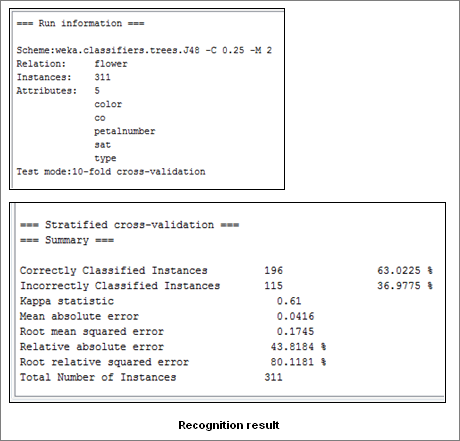Click the 'Recognition result' caption
The image size is (460, 441).
pos(229,425)
